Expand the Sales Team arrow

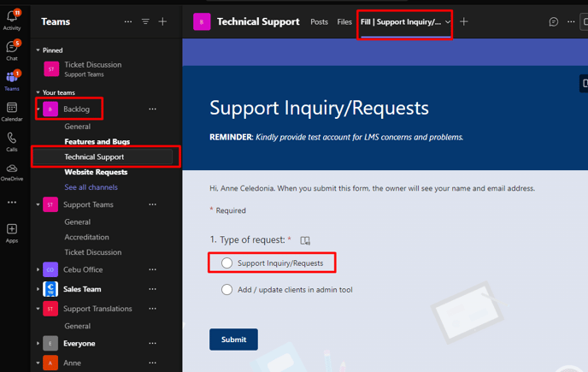pyautogui.click(x=38, y=289)
